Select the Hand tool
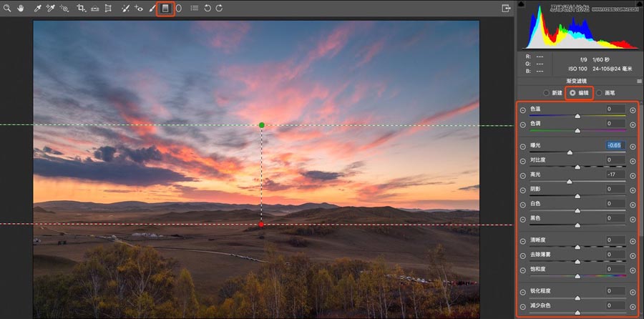 point(21,8)
